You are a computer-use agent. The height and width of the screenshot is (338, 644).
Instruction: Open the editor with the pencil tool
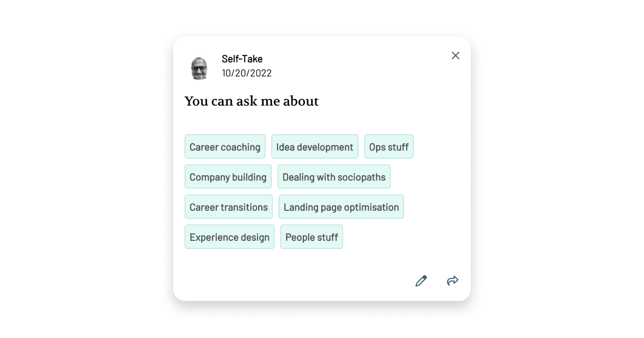tap(421, 281)
